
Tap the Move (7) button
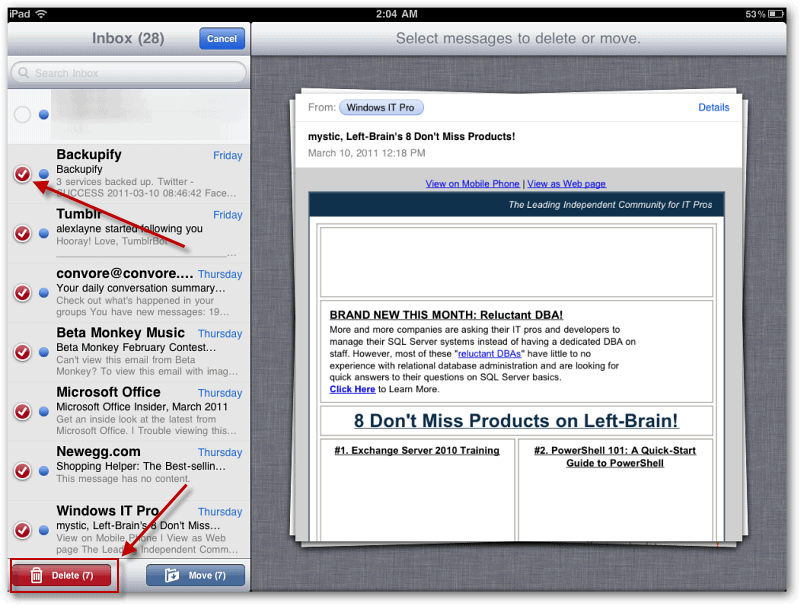coord(195,575)
